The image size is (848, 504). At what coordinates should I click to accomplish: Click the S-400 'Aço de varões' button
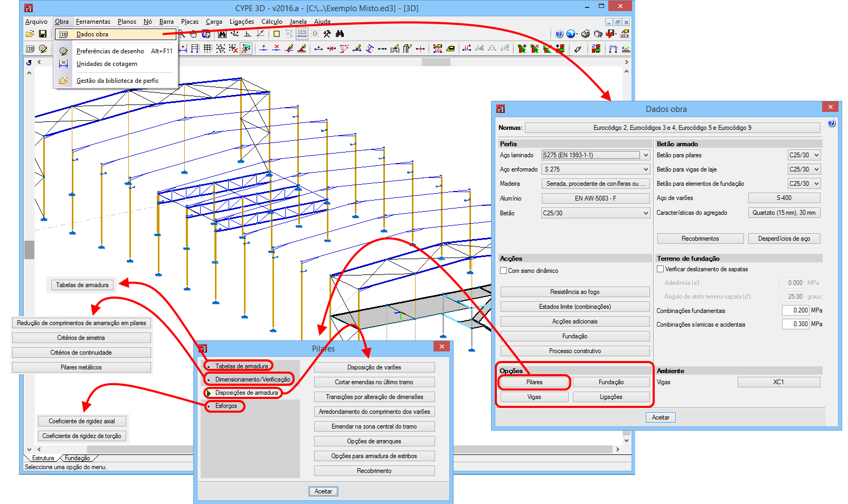click(x=784, y=198)
